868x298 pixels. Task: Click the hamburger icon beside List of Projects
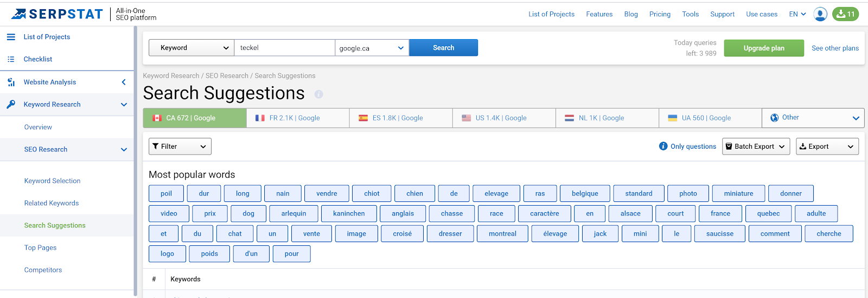pos(11,37)
